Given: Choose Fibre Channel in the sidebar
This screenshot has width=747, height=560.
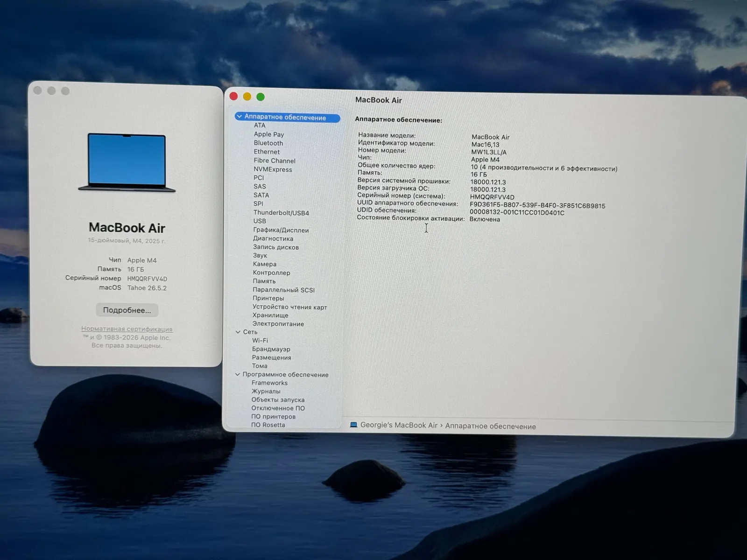Looking at the screenshot, I should point(275,161).
